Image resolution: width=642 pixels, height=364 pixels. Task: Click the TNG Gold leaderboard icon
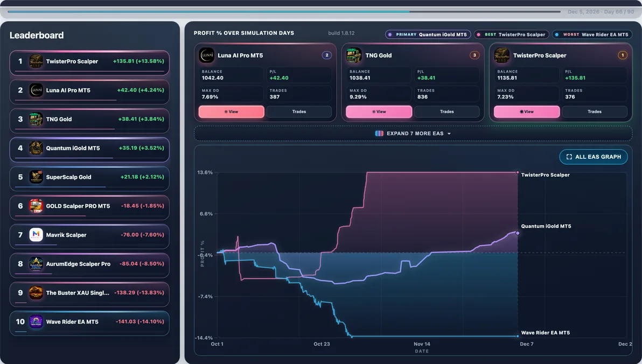(x=36, y=119)
